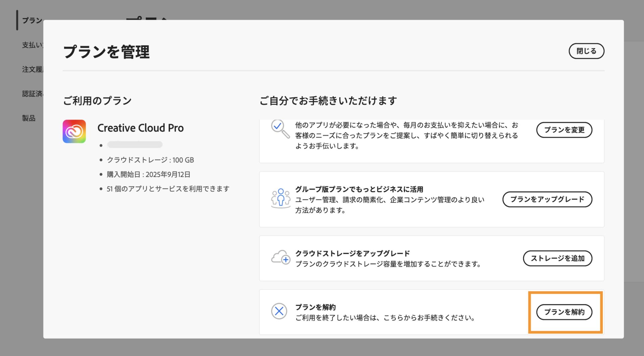Click the checkmark badge on the magnifier icon
Viewport: 644px width, 356px height.
tap(277, 125)
